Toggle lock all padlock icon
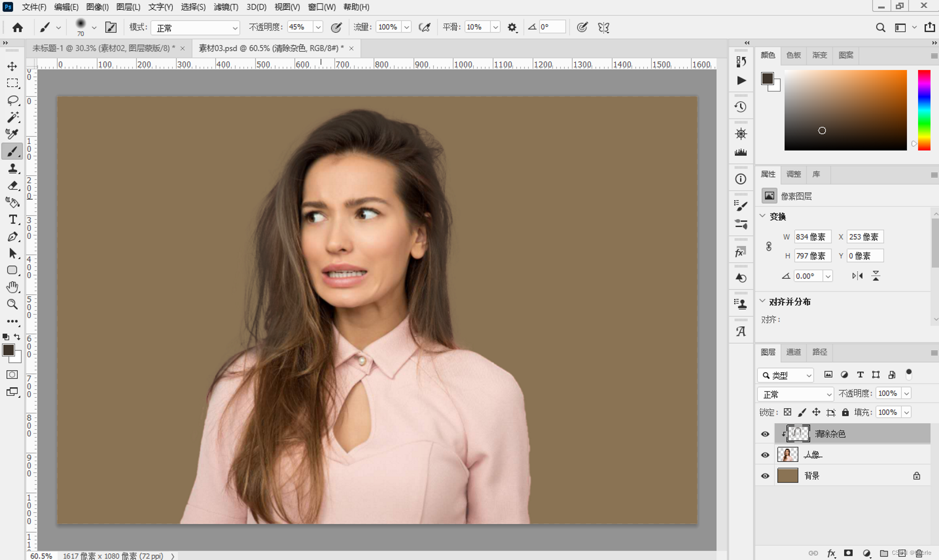 point(845,412)
